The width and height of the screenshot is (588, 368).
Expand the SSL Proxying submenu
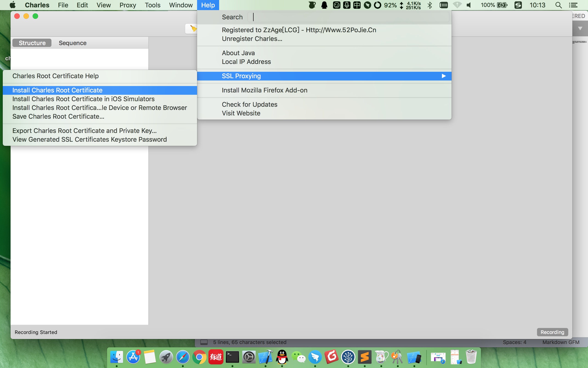point(324,76)
